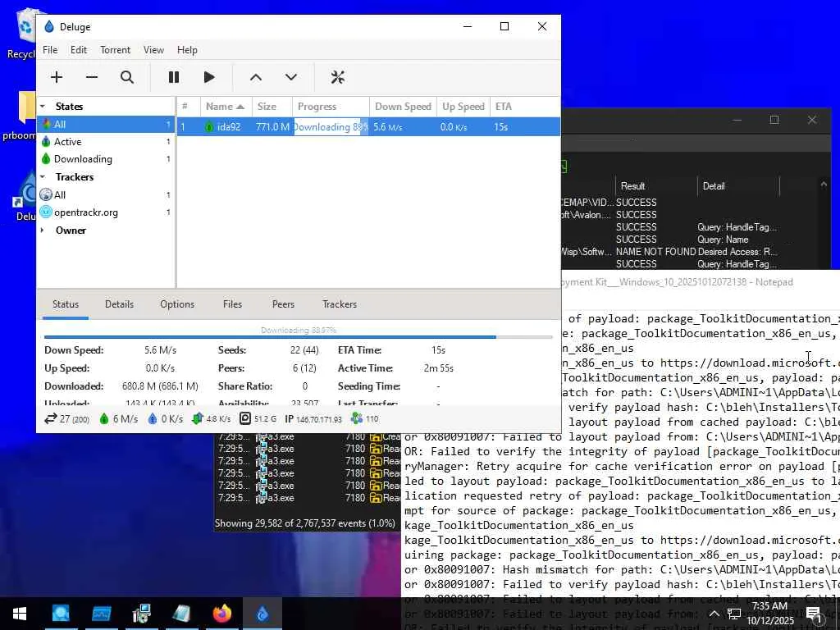Open the Help menu in Deluge

point(187,50)
